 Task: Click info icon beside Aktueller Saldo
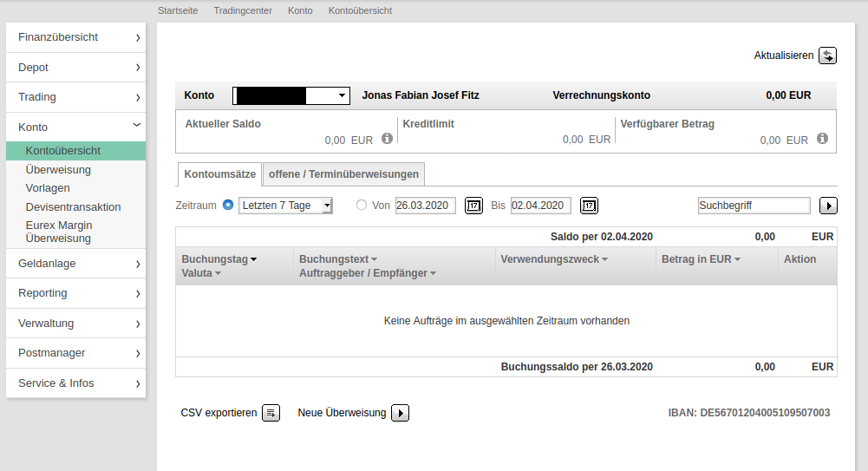[387, 139]
